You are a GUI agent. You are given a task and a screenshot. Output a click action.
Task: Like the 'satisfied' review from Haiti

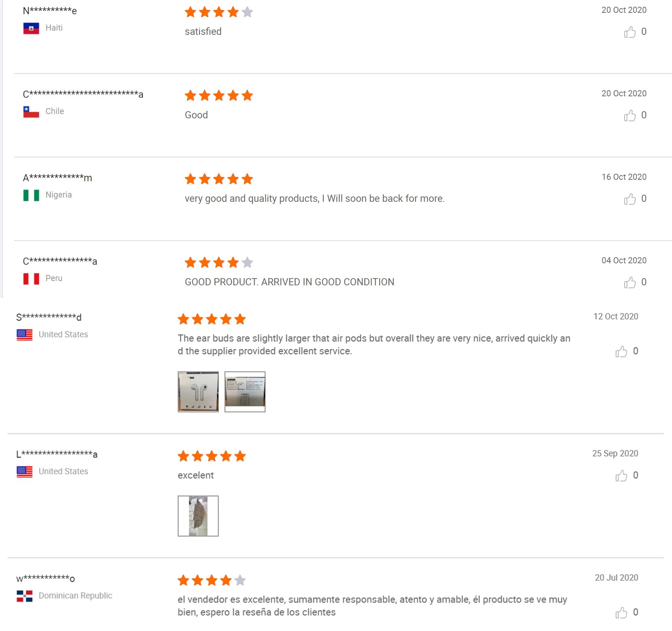[x=630, y=32]
